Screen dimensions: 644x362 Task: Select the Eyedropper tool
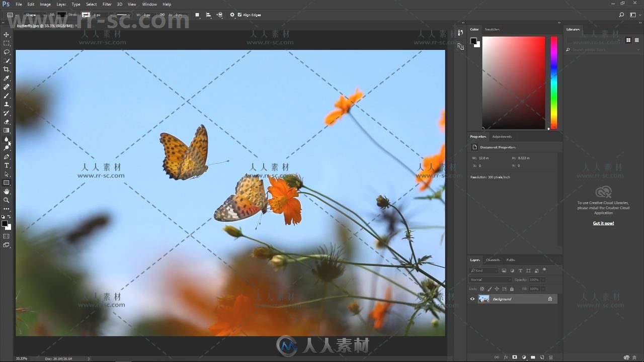pyautogui.click(x=7, y=78)
